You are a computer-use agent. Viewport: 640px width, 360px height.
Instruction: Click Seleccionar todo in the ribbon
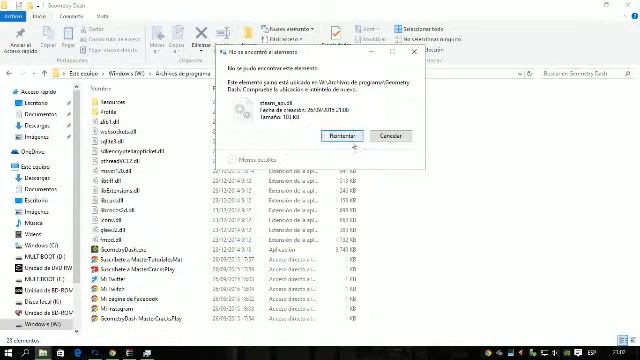tap(419, 29)
